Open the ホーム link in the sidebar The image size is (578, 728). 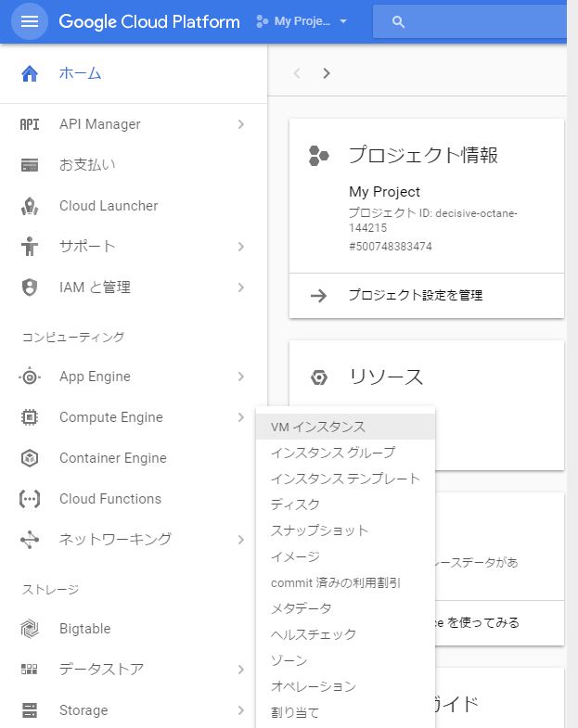[x=80, y=73]
